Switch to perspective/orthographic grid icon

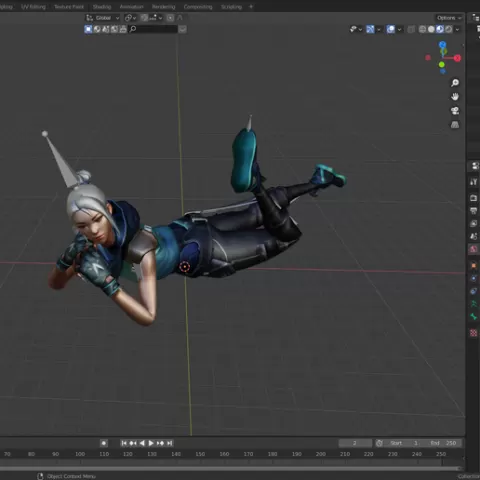(455, 125)
